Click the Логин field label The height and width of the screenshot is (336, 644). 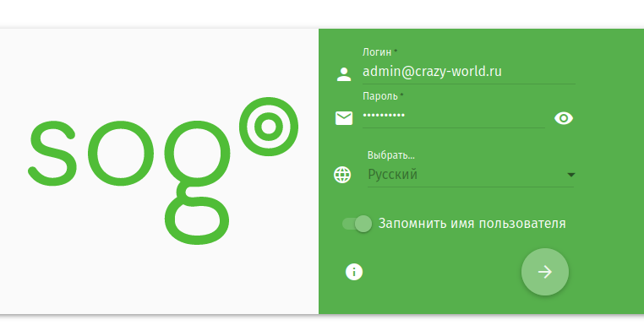coord(377,52)
